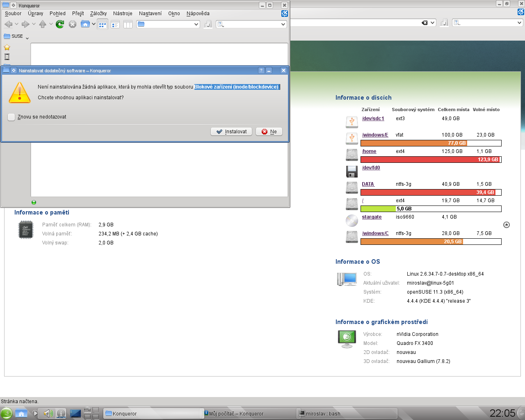
Task: Click the front Konqueror search field
Action: pyautogui.click(x=252, y=24)
